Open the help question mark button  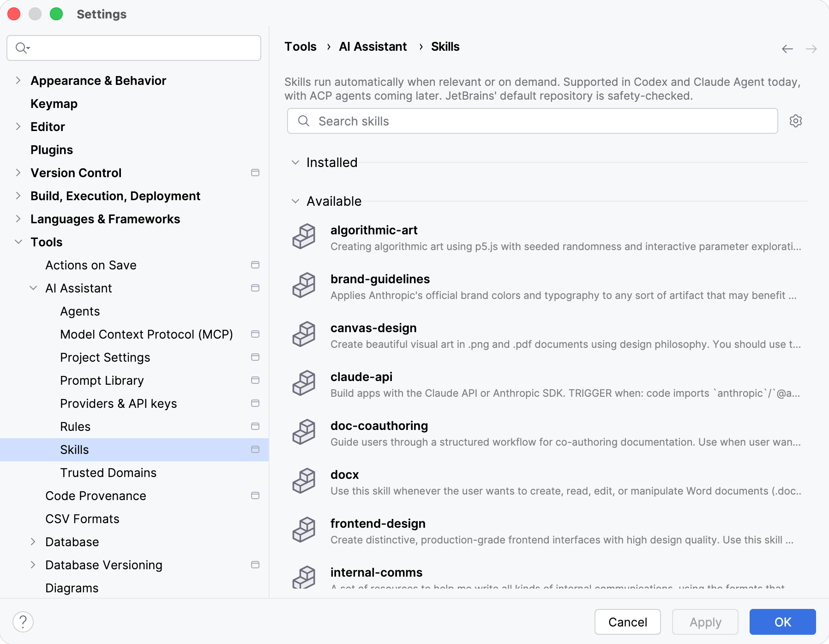click(x=23, y=622)
